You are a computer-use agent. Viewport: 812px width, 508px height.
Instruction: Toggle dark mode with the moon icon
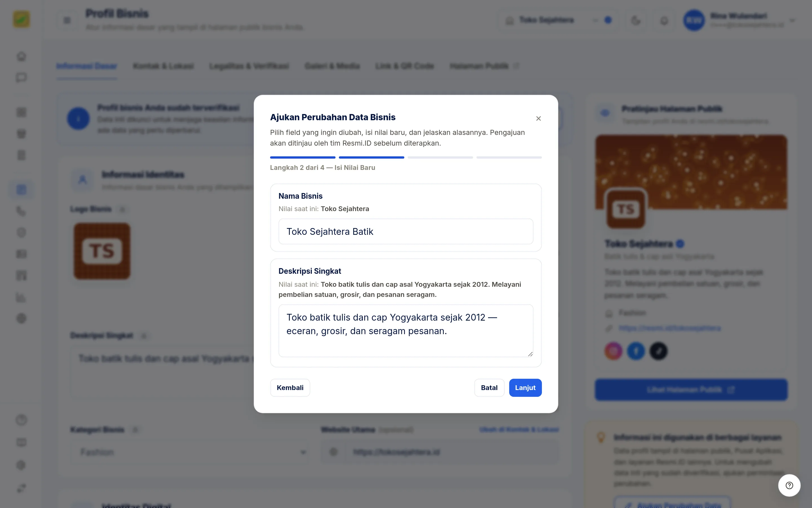coord(636,20)
